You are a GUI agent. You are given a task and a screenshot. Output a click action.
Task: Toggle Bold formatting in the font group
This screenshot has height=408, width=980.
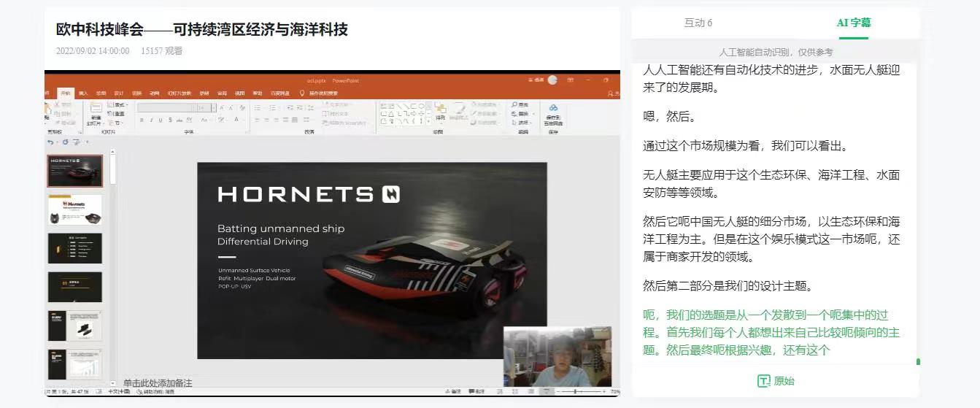(142, 120)
